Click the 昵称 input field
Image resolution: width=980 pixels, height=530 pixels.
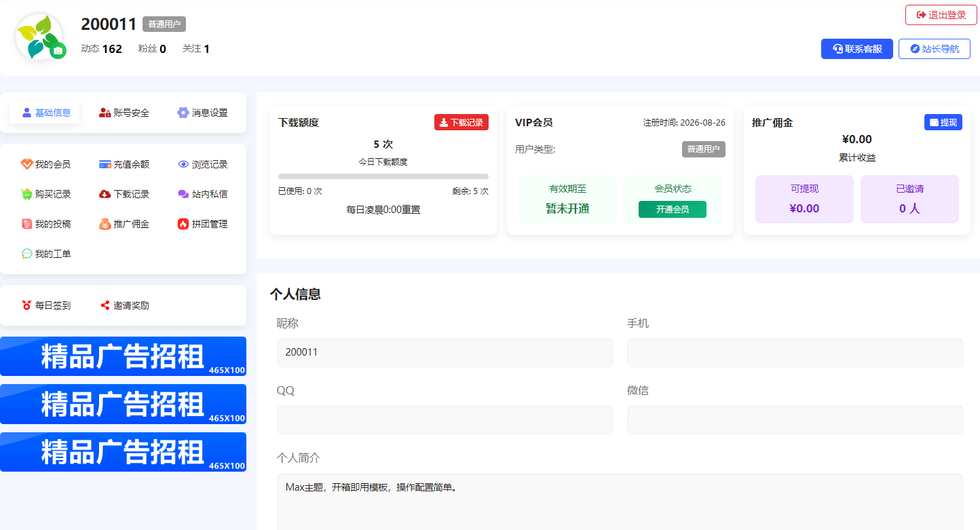(445, 353)
